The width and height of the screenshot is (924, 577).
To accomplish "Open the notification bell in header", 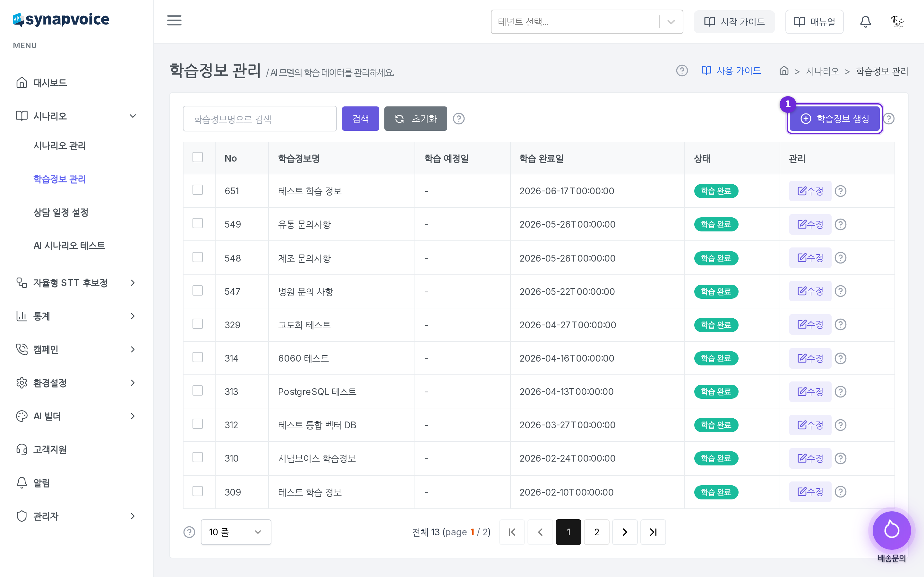I will (x=865, y=22).
